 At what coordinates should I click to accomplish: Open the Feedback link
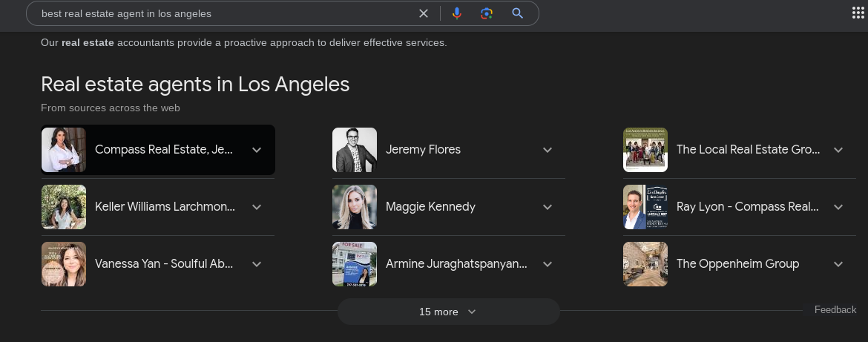click(x=835, y=310)
